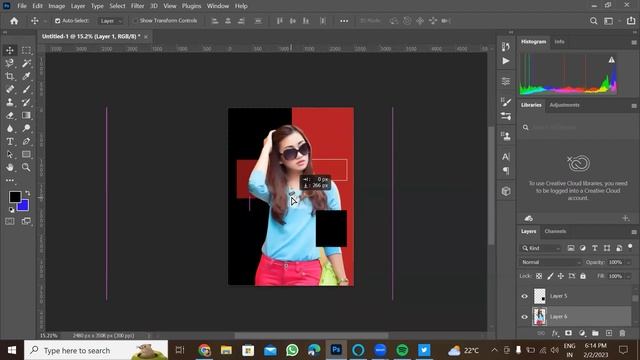Image resolution: width=640 pixels, height=360 pixels.
Task: Open the Filter menu
Action: pyautogui.click(x=137, y=6)
